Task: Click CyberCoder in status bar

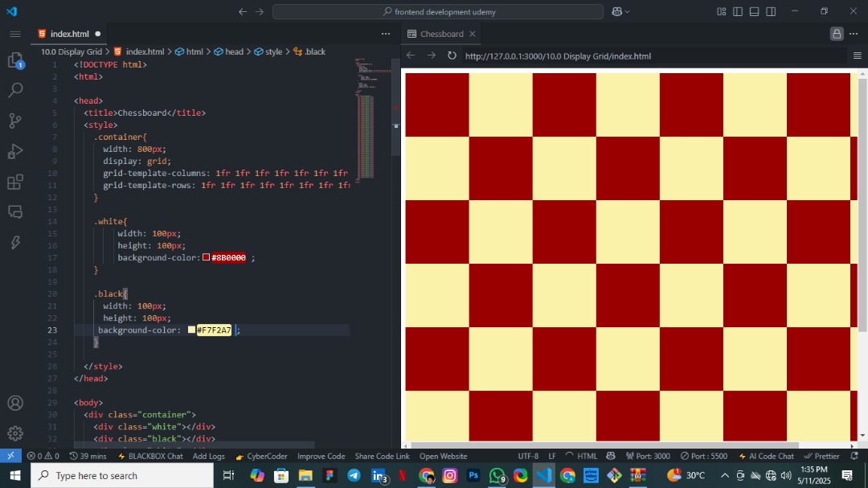Action: 261,456
